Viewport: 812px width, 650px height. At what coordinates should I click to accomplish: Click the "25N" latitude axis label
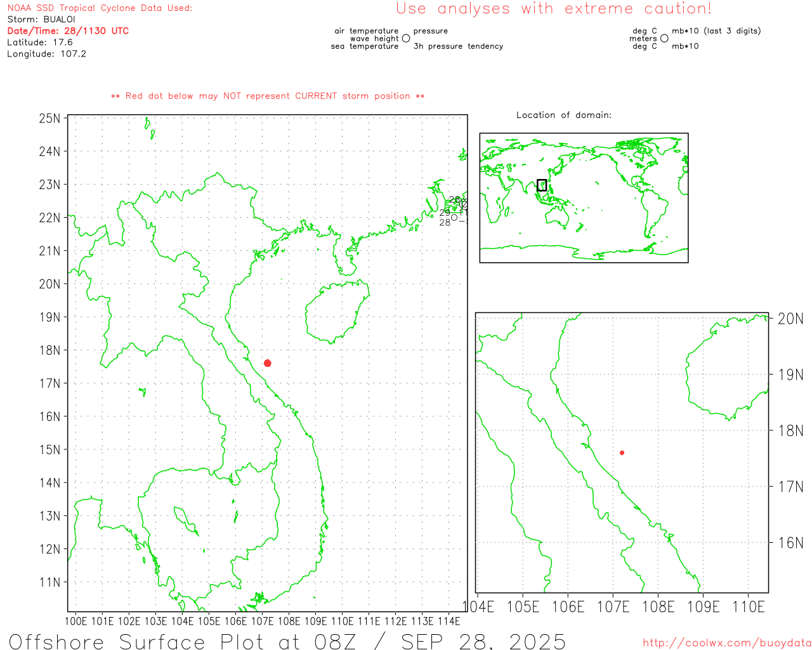coord(49,119)
